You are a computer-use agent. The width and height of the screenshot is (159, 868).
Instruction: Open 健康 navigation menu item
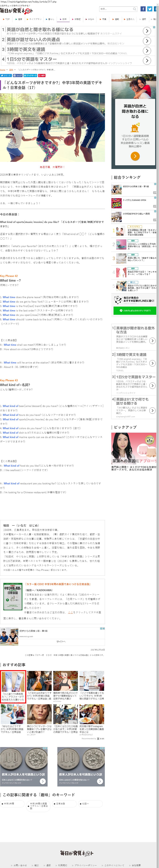tap(19, 19)
